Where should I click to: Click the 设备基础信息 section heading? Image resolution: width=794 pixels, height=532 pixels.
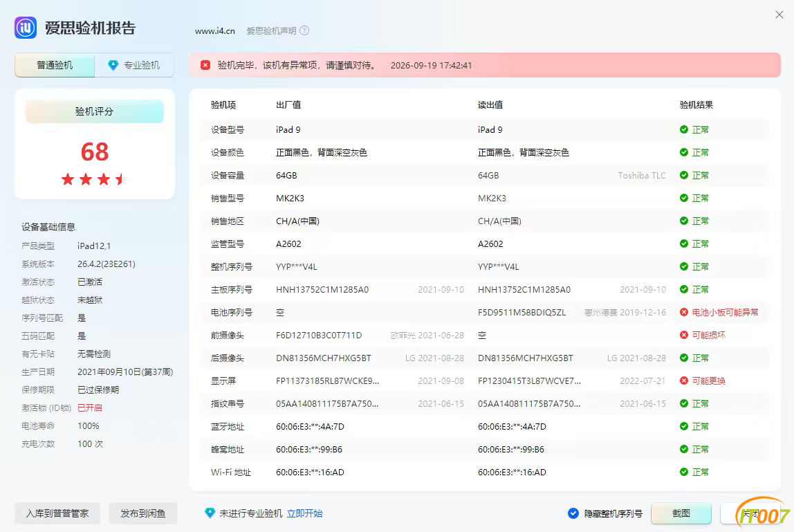(x=48, y=227)
